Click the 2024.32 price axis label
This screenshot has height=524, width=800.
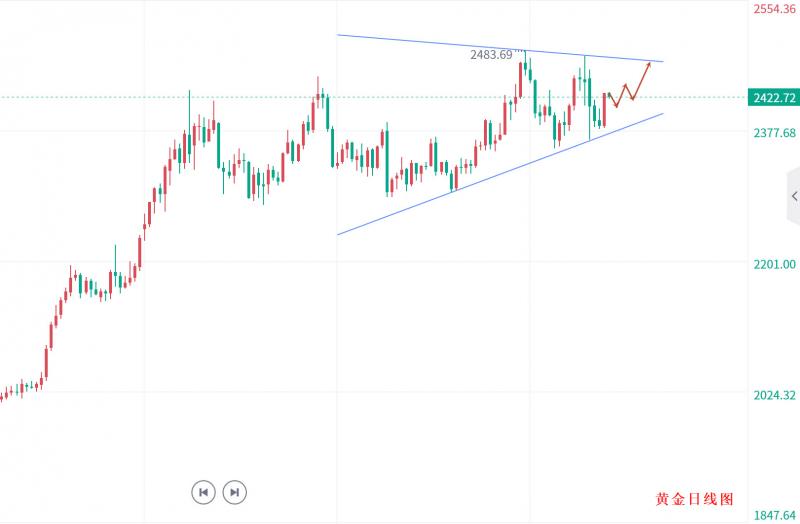pyautogui.click(x=775, y=395)
